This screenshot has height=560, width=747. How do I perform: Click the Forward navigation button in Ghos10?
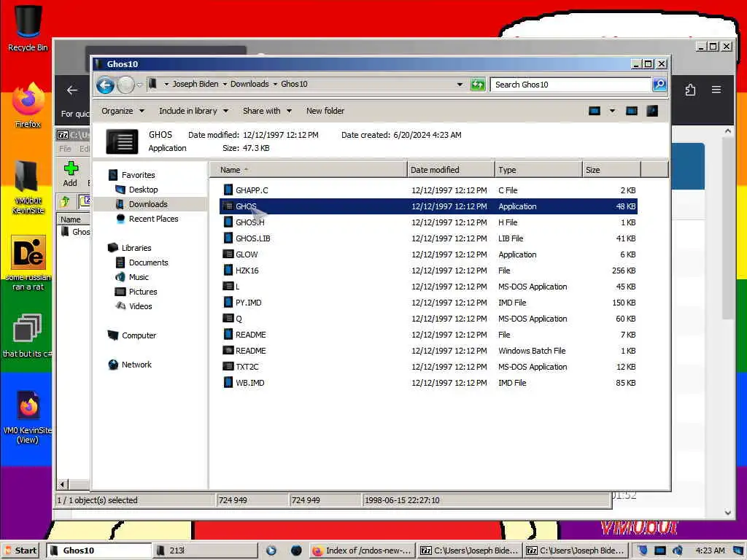(x=125, y=85)
